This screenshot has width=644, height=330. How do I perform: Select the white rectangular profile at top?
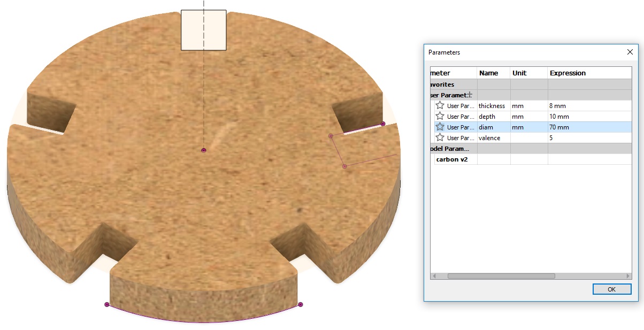point(203,30)
